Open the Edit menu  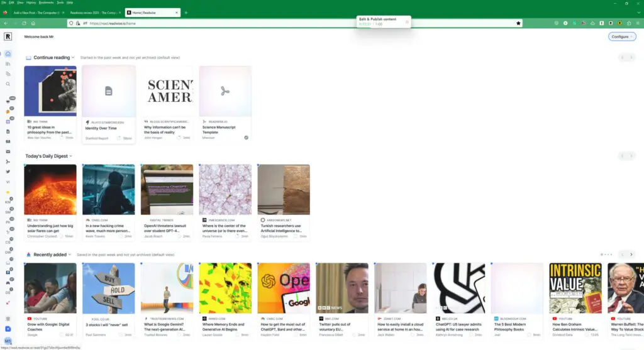[11, 3]
